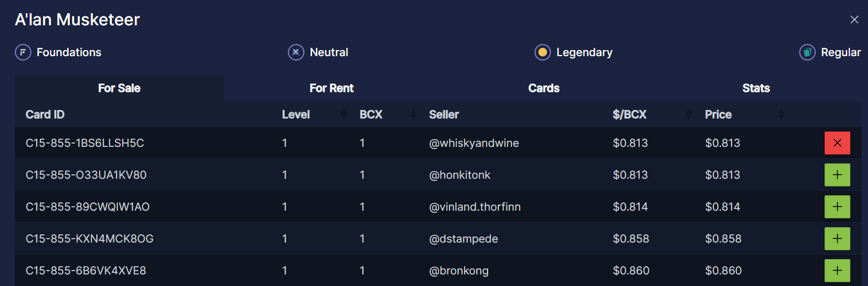
Task: Remove whiskyandwine's card using the red X button
Action: pyautogui.click(x=837, y=143)
